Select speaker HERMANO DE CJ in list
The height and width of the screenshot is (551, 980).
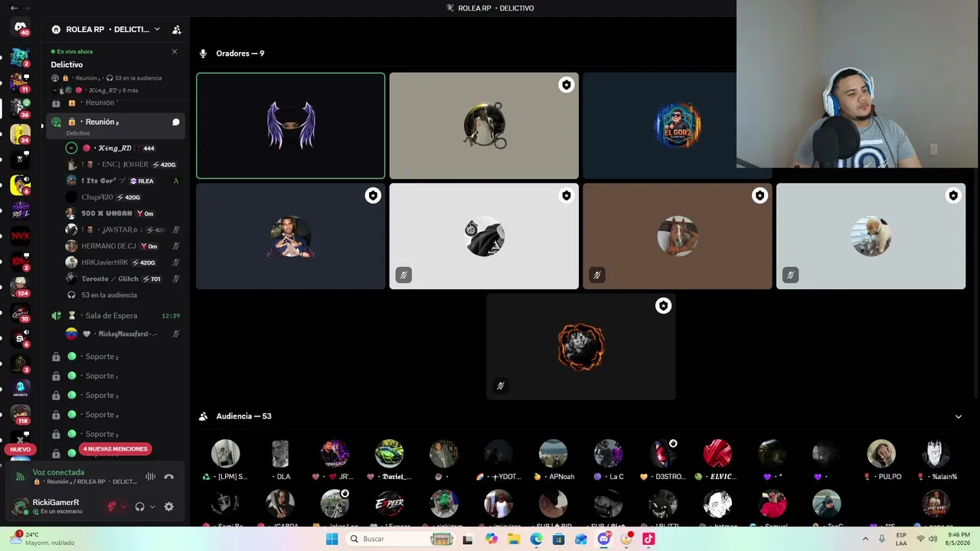coord(122,246)
